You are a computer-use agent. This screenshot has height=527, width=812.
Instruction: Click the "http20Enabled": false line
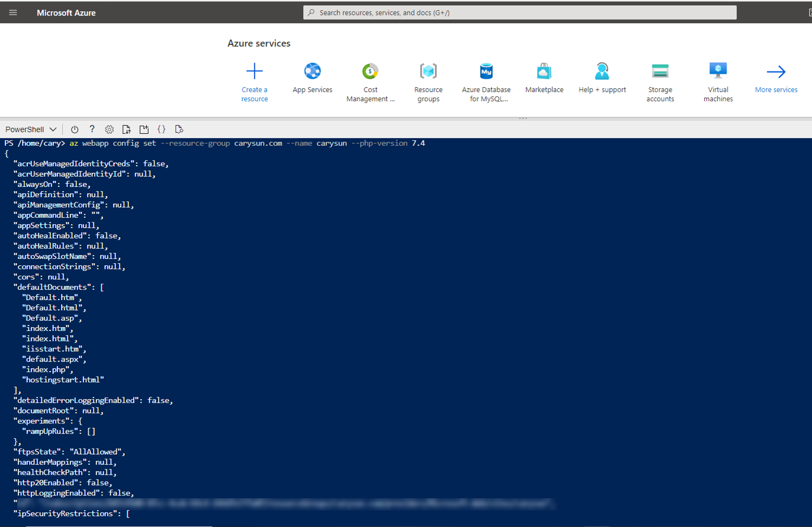click(63, 483)
